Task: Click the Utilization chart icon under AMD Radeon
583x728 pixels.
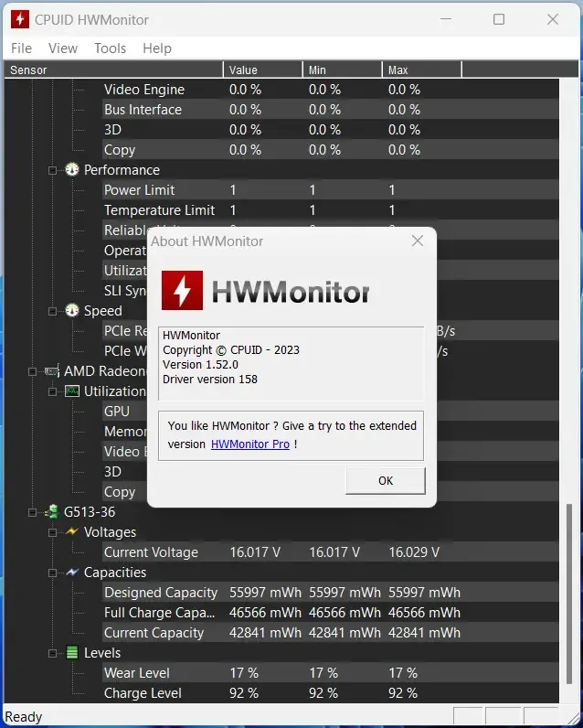Action: click(72, 391)
